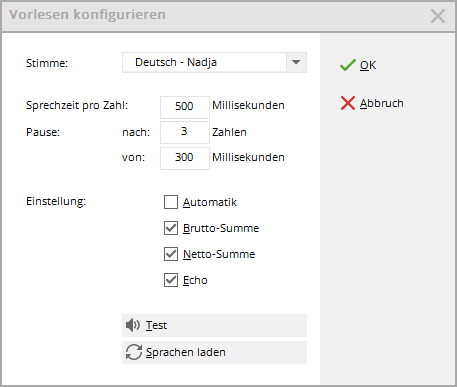457x387 pixels.
Task: Click the red X Abbruch icon
Action: (x=348, y=103)
